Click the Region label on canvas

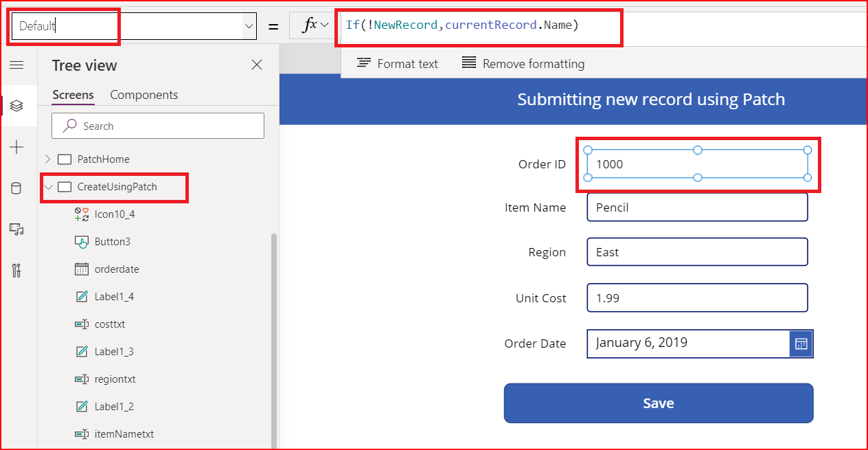pos(547,252)
